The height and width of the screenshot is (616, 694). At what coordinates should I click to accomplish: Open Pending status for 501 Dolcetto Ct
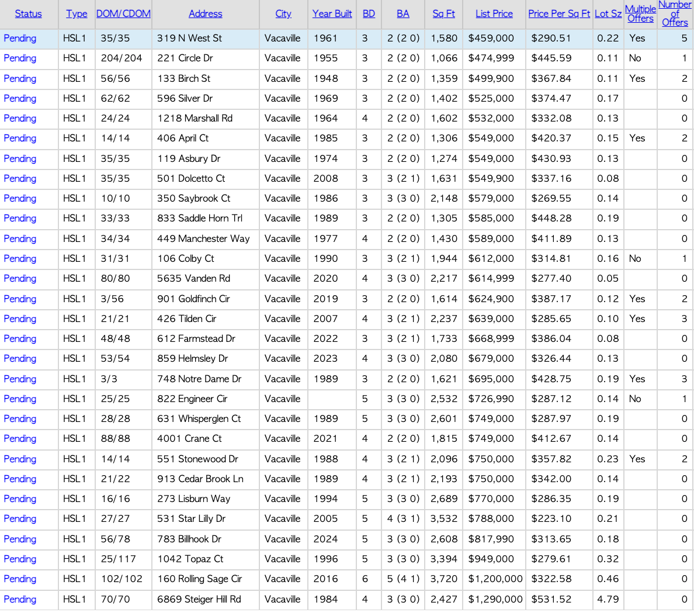coord(20,178)
